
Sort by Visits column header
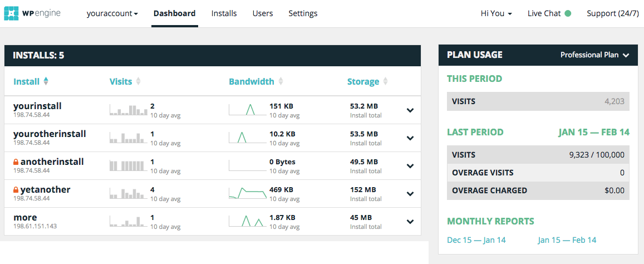click(x=121, y=81)
